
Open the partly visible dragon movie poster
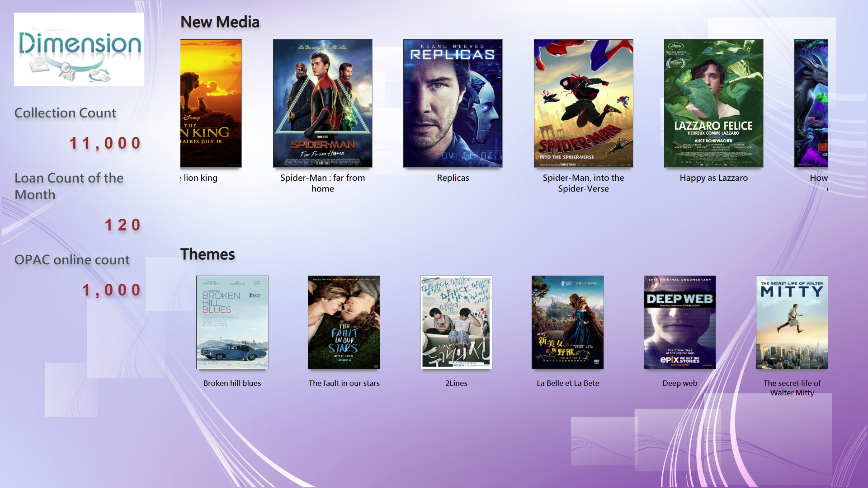tap(811, 103)
